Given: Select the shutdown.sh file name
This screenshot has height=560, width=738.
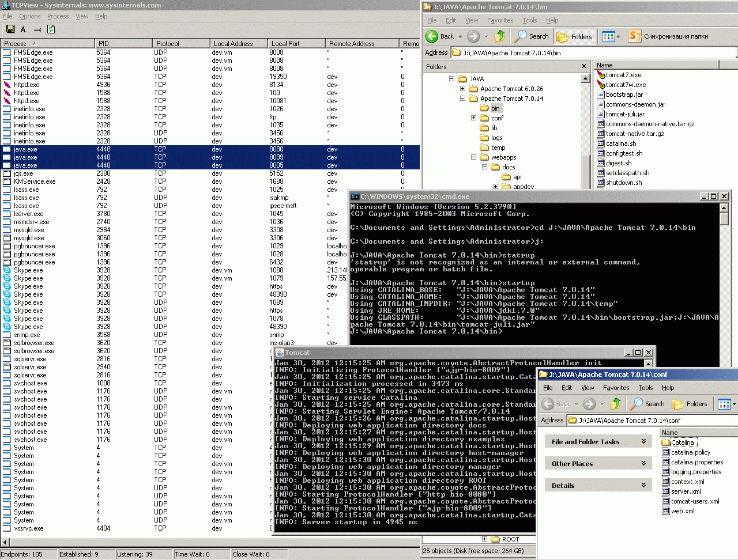Looking at the screenshot, I should (624, 183).
